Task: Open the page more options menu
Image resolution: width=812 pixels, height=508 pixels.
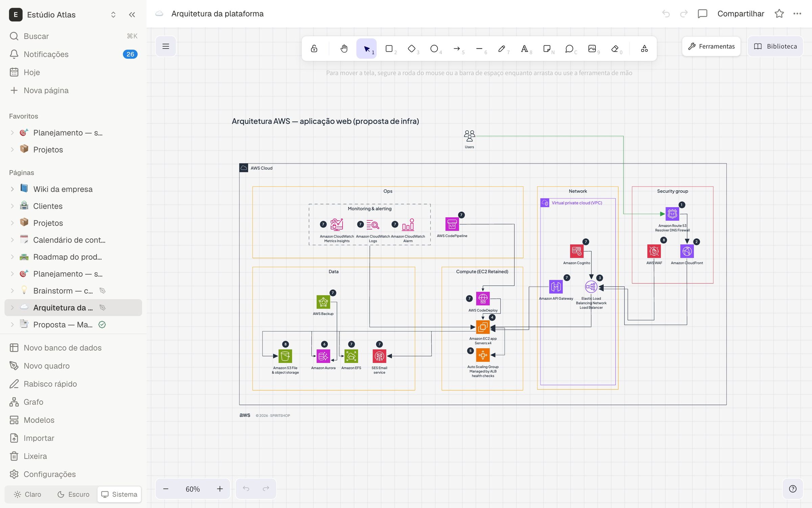Action: point(797,14)
